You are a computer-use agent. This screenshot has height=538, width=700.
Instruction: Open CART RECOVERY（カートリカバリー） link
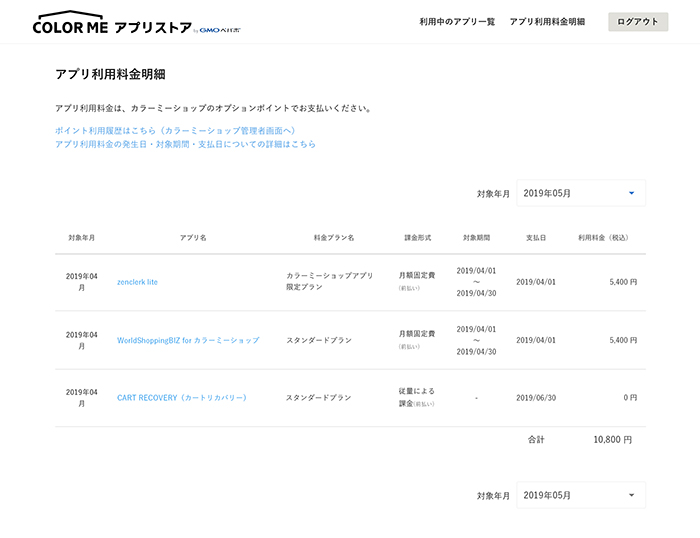(182, 397)
